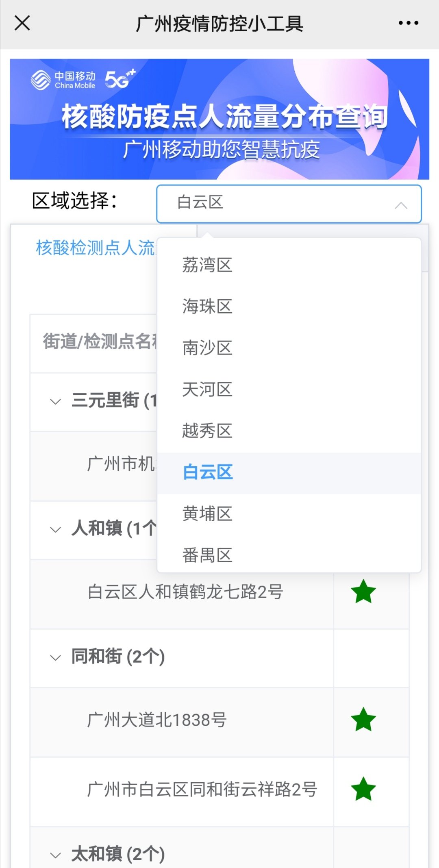Collapse the 同和街 (2个) group
The image size is (439, 868).
coord(55,657)
